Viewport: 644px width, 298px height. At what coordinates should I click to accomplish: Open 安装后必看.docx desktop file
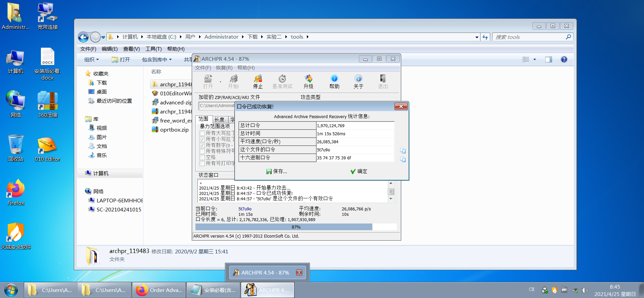point(47,64)
